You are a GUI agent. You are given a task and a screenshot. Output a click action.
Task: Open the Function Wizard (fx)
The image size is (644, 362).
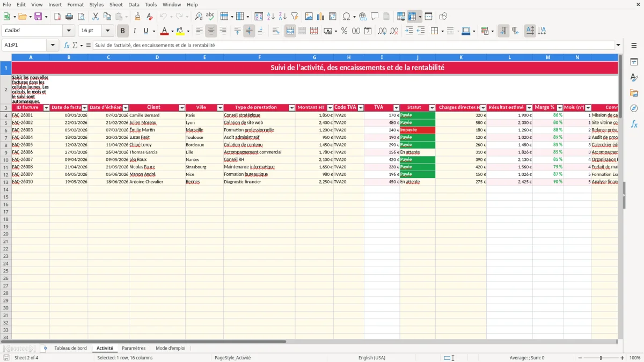click(67, 46)
